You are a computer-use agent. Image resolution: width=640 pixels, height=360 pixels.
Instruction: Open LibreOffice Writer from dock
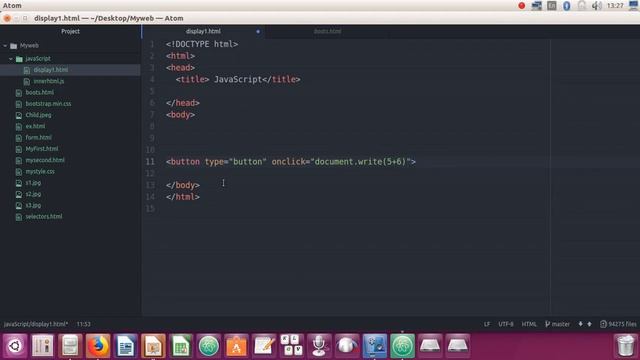point(126,346)
